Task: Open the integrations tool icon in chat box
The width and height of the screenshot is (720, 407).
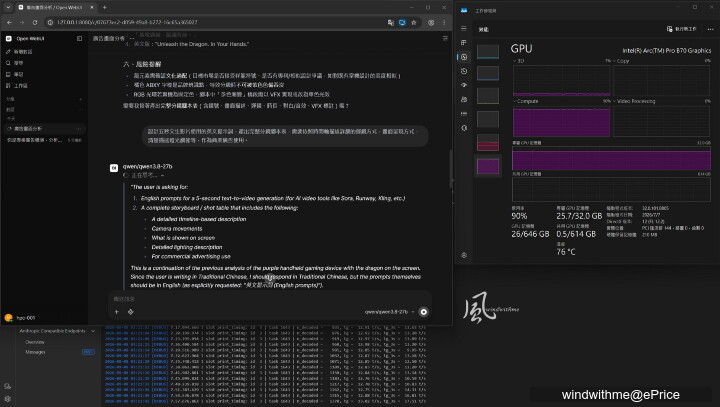Action: [x=131, y=312]
